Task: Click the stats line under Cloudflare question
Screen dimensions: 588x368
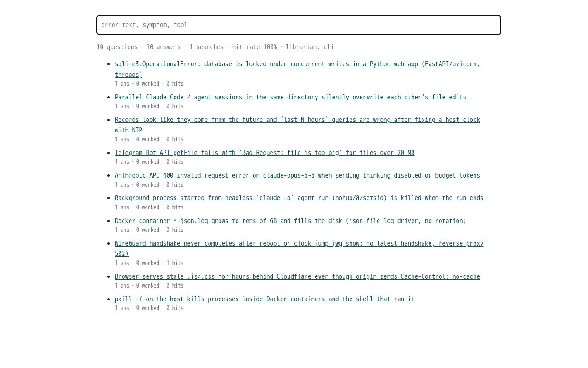Action: pos(149,286)
